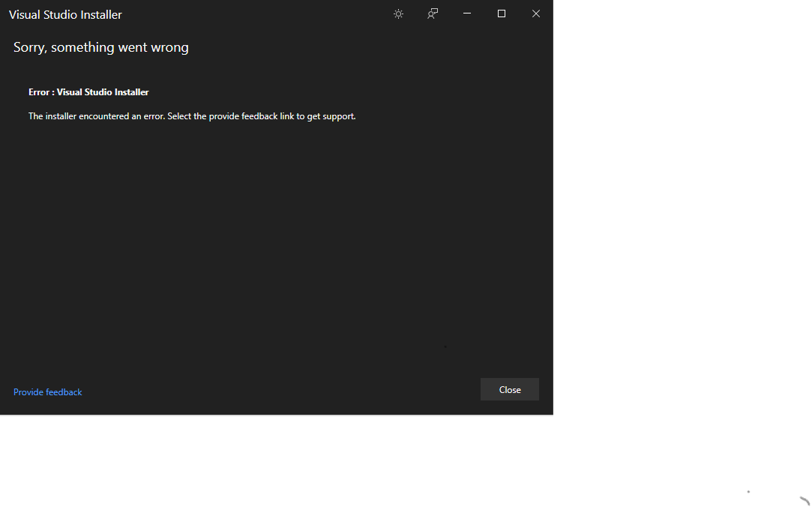This screenshot has width=812, height=507.
Task: Click the 'installer encountered an error' message text
Action: pyautogui.click(x=192, y=116)
